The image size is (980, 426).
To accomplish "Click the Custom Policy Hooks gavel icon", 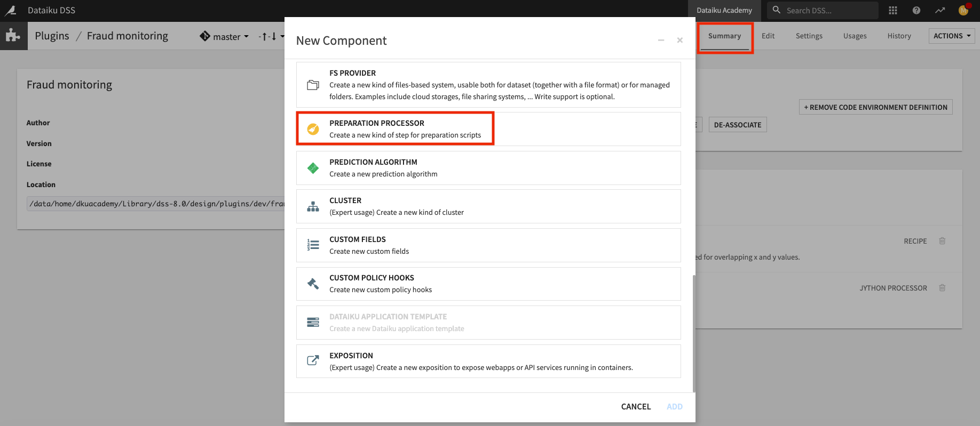I will tap(313, 284).
